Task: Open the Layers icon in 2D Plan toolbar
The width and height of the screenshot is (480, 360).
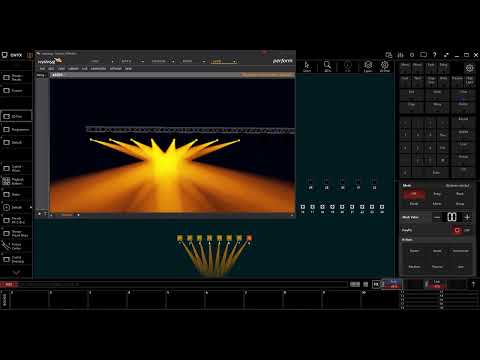Action: pos(368,66)
